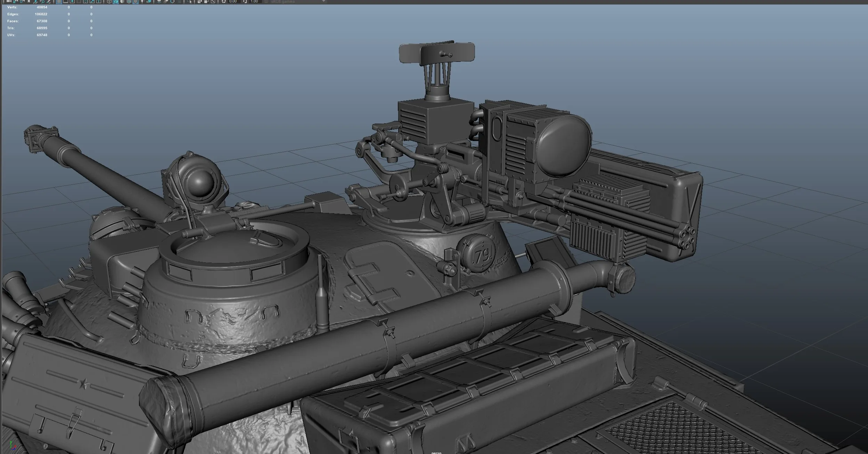Click the X-Ray display icon
Screen dimensions: 868x454
[x=200, y=1]
